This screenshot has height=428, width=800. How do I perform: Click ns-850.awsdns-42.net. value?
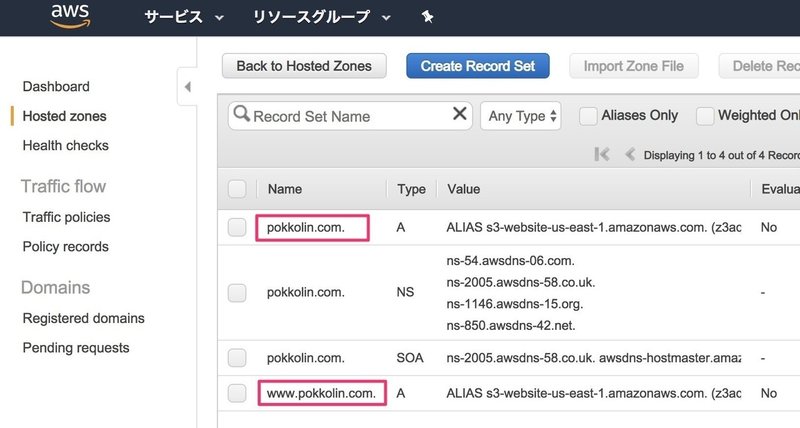pyautogui.click(x=511, y=325)
